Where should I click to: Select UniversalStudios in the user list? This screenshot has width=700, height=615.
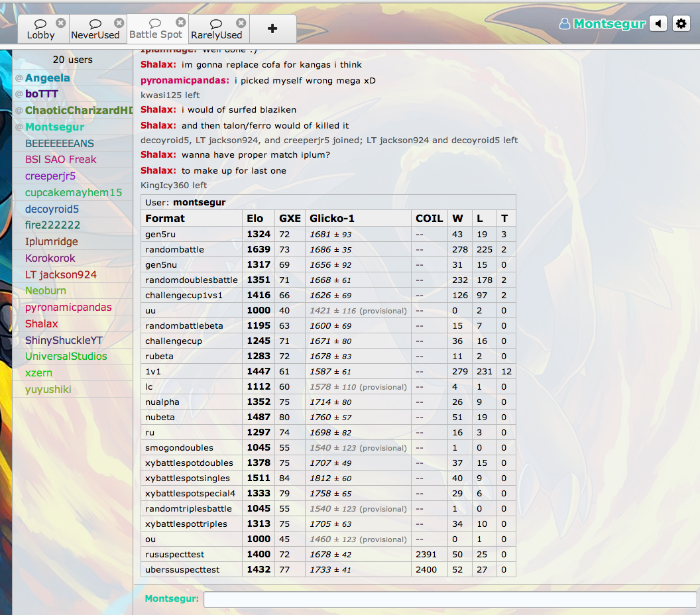[73, 356]
